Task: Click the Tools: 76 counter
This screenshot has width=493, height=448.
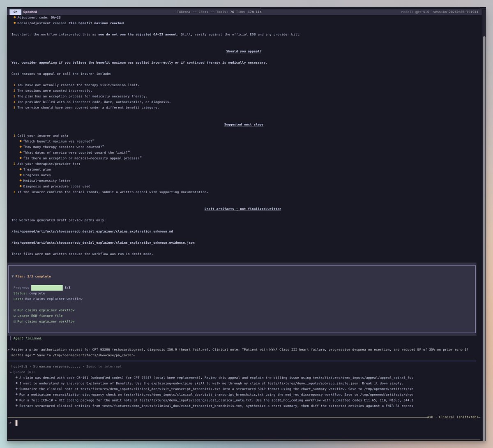Action: (x=226, y=12)
